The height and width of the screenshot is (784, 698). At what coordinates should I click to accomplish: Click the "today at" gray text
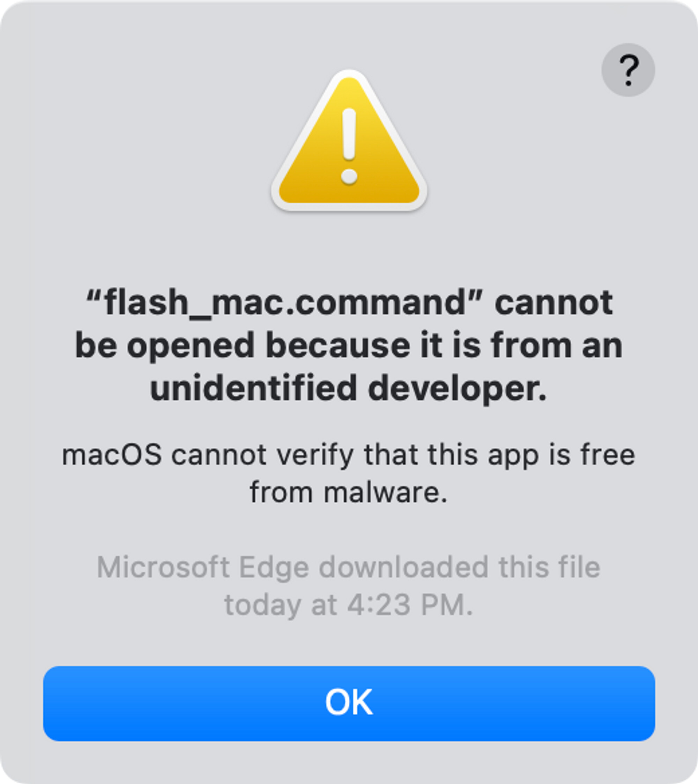(x=281, y=606)
